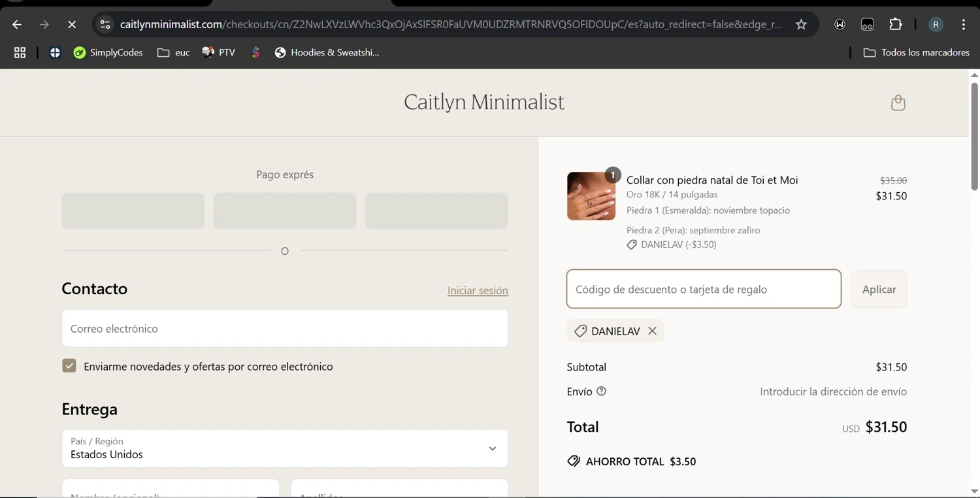Open the euc bookmarks folder
This screenshot has height=498, width=980.
click(x=173, y=53)
